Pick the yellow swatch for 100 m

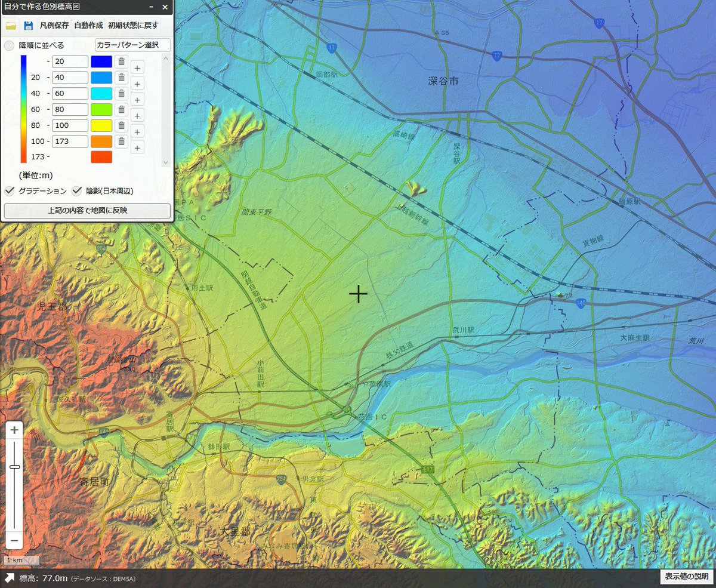(101, 125)
